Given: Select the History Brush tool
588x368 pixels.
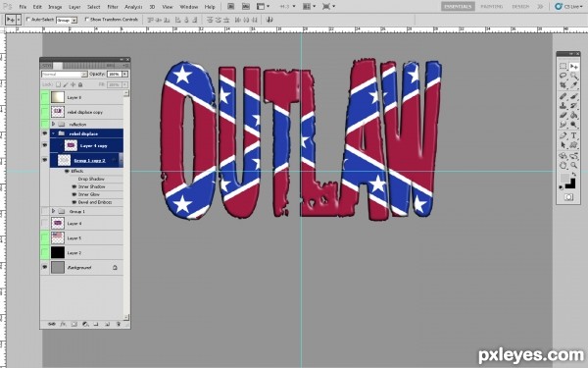Looking at the screenshot, I should point(573,106).
